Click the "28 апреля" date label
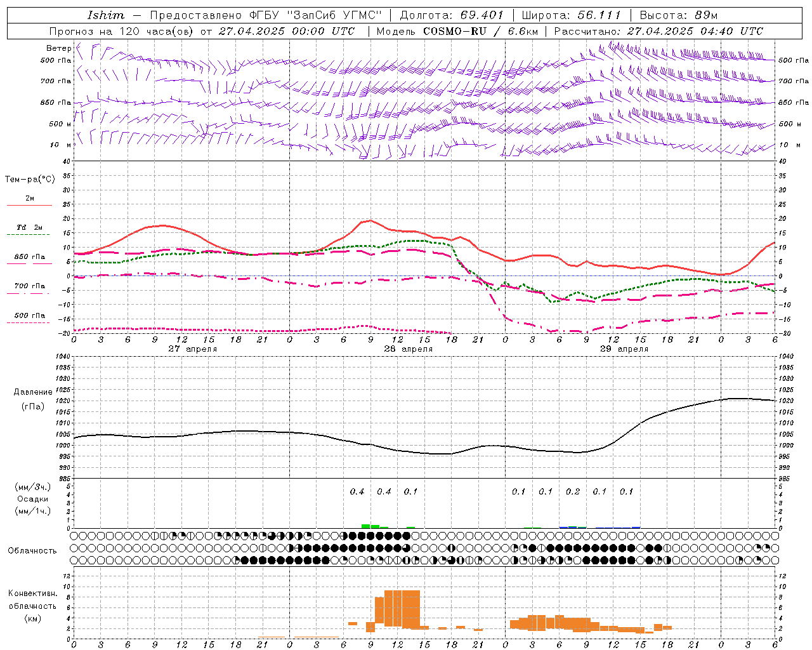Viewport: 812px width, 650px height. tap(408, 349)
